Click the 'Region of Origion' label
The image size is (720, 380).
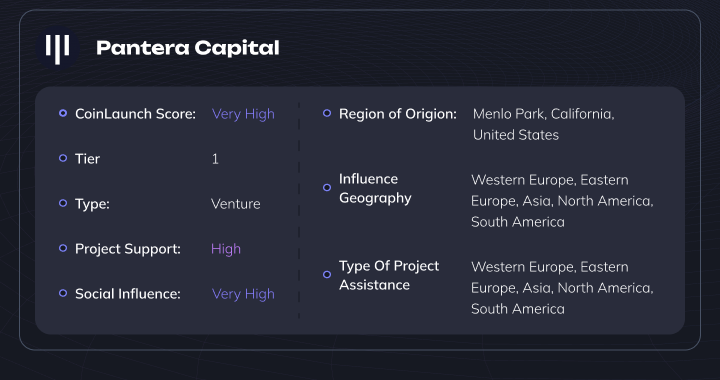tap(398, 114)
